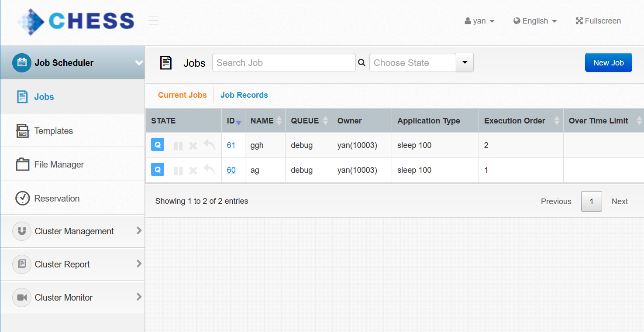Open Templates in the sidebar menu

(72, 131)
